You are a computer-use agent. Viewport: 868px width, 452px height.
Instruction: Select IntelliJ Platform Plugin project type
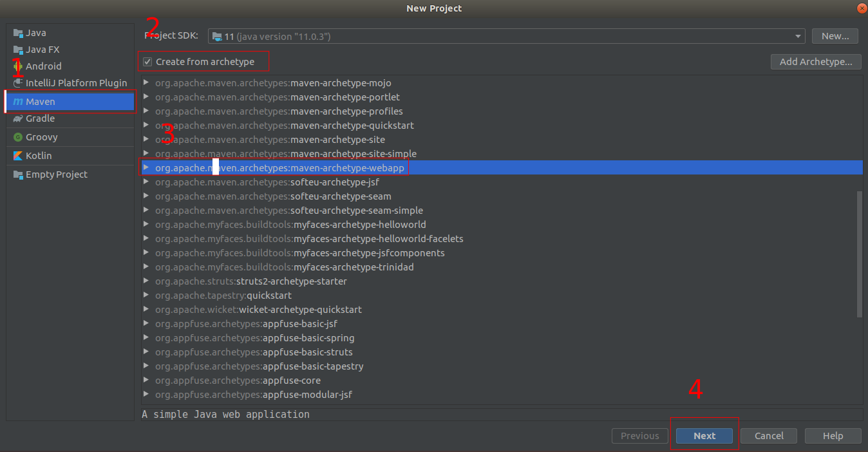click(x=70, y=83)
